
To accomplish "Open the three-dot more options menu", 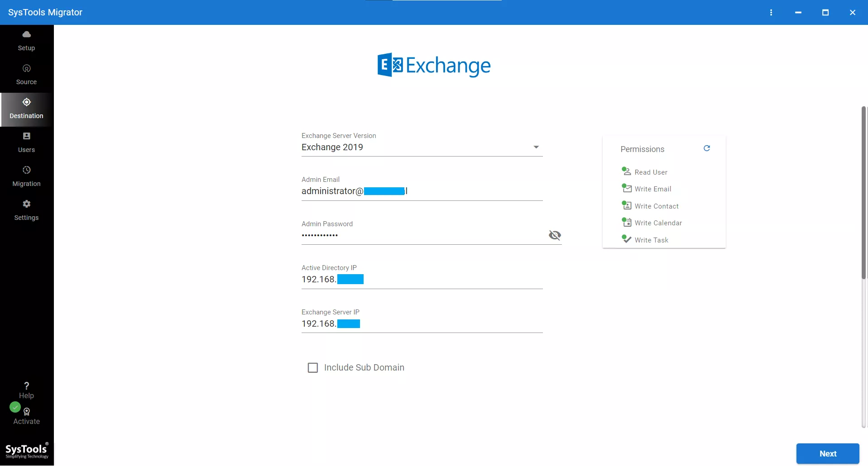I will point(771,13).
